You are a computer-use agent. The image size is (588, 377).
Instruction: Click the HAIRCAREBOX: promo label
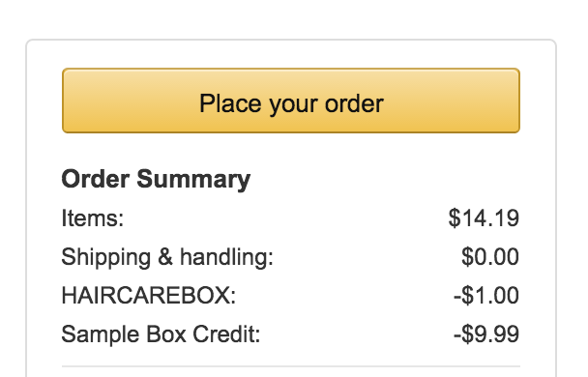coord(149,295)
